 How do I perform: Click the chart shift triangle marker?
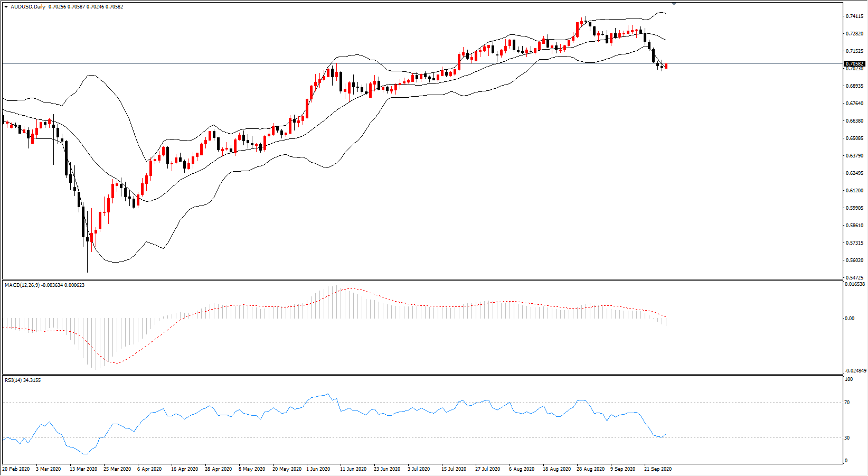tap(674, 4)
